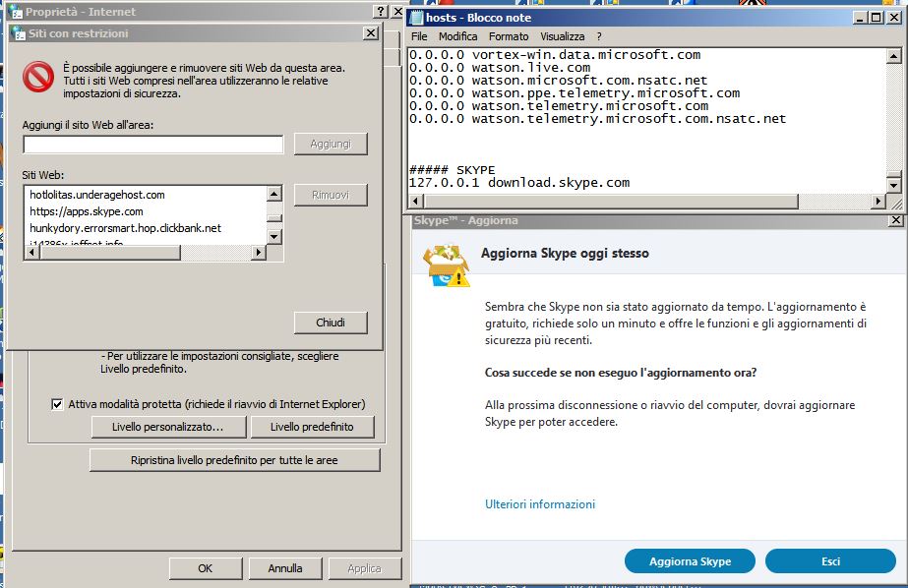Open the Ulteriori informazioni link
This screenshot has width=908, height=588.
(x=540, y=504)
